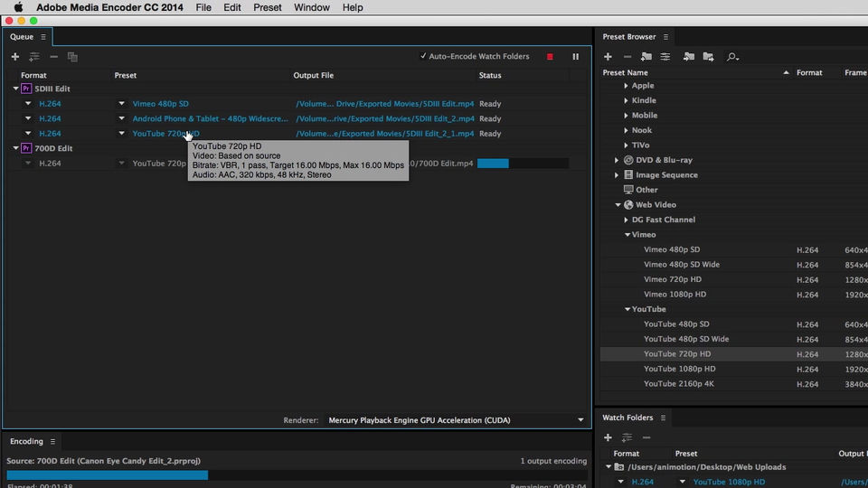
Task: Expand the Apple preset group
Action: [x=626, y=86]
